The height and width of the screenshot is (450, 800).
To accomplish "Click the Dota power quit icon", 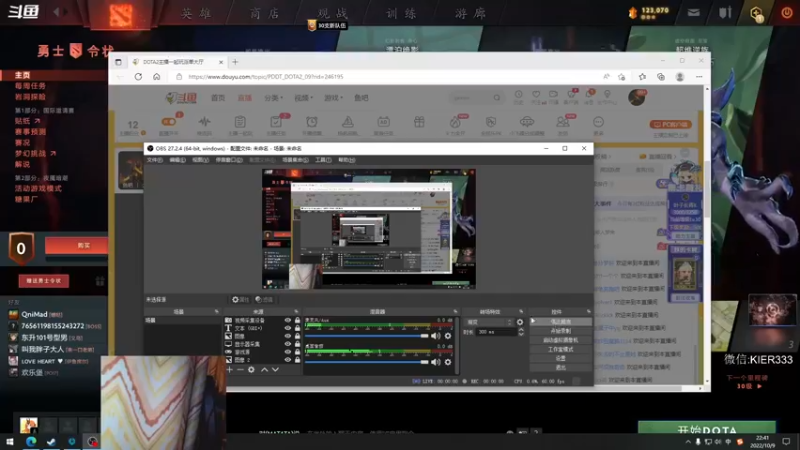I will coord(787,13).
